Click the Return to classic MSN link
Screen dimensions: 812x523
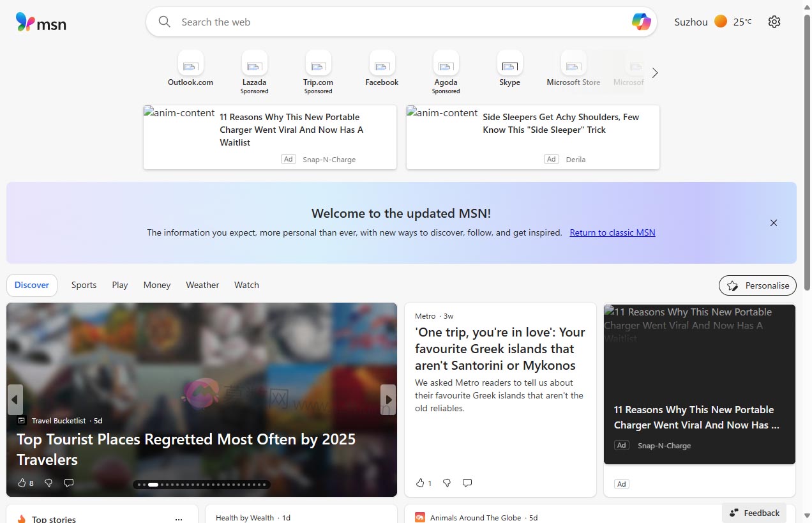coord(612,232)
